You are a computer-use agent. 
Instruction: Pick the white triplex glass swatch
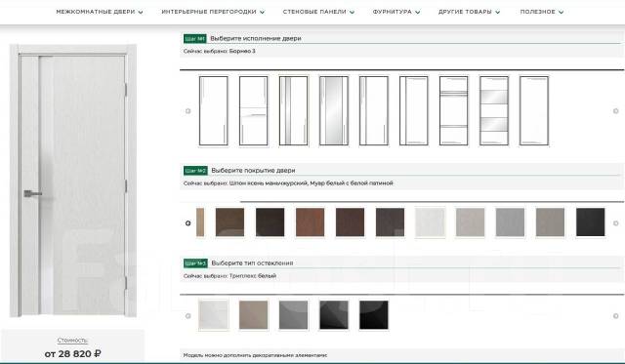point(214,315)
